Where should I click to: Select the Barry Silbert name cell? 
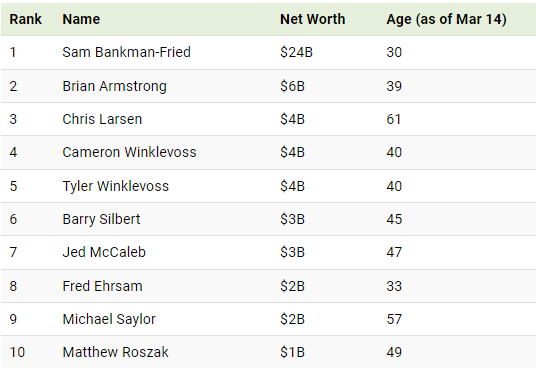point(101,219)
